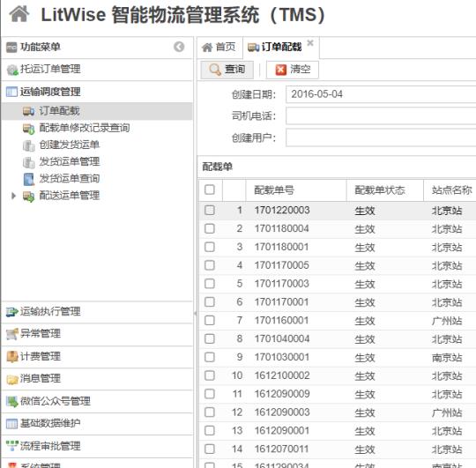The image size is (476, 468).
Task: Click the 司机电话 input field
Action: 381,116
